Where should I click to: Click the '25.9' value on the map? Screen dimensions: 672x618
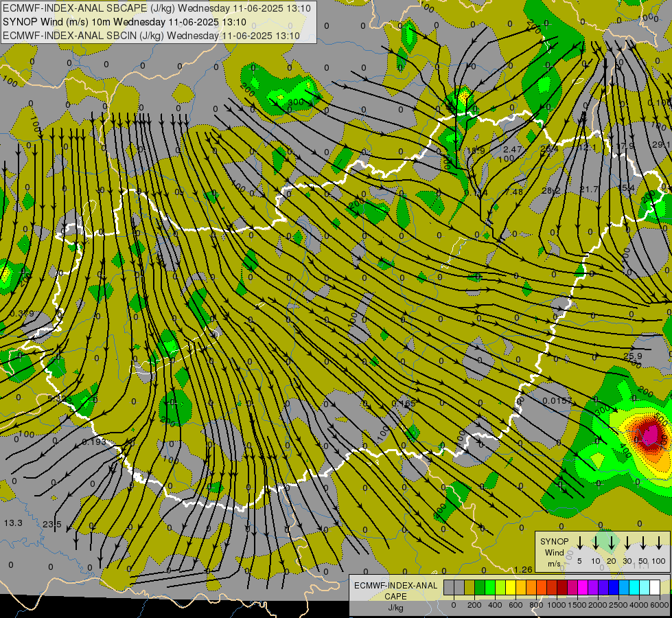pyautogui.click(x=633, y=356)
